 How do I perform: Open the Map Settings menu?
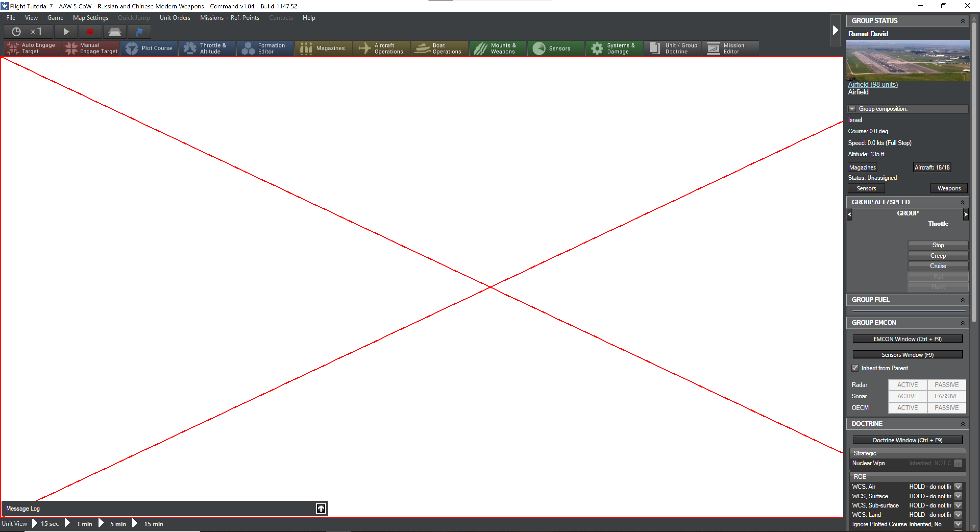pyautogui.click(x=91, y=18)
